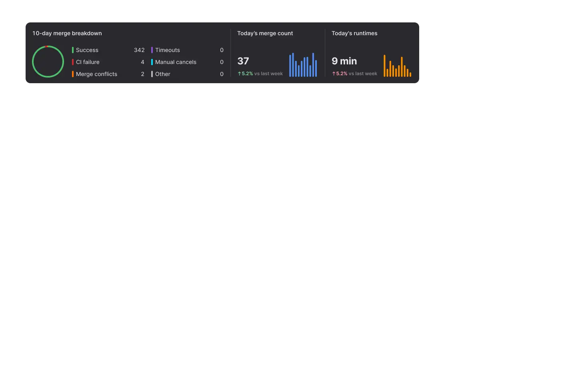The image size is (576, 392).
Task: Click the 10-day merge breakdown heading
Action: pyautogui.click(x=67, y=33)
